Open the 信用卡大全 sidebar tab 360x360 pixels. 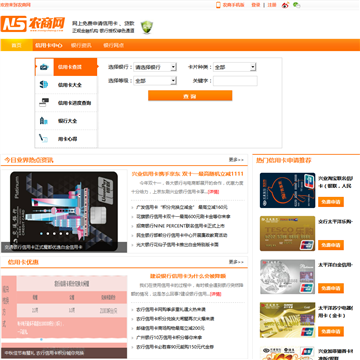66,85
